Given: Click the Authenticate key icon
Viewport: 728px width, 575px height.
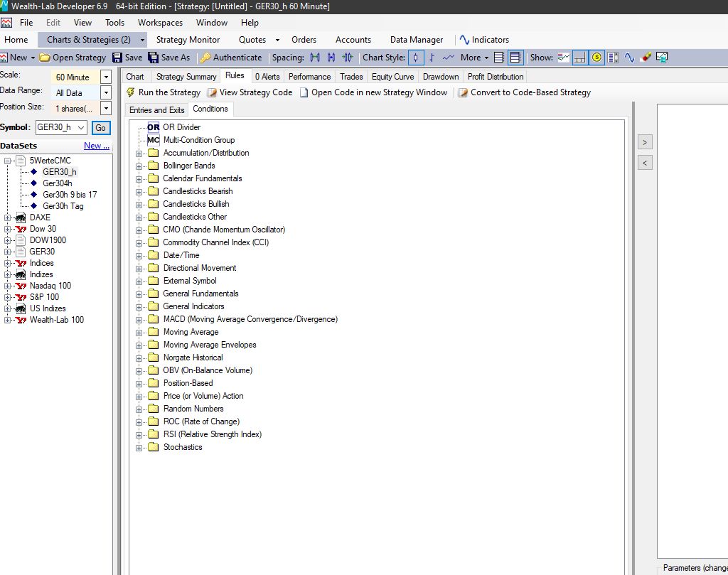Looking at the screenshot, I should coord(205,58).
